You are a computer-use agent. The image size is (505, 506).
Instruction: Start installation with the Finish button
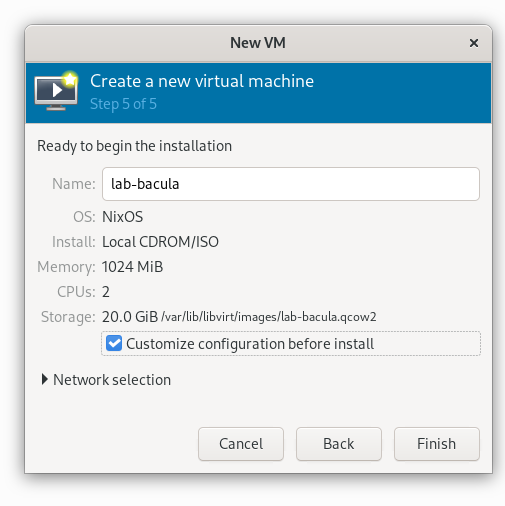pyautogui.click(x=437, y=444)
